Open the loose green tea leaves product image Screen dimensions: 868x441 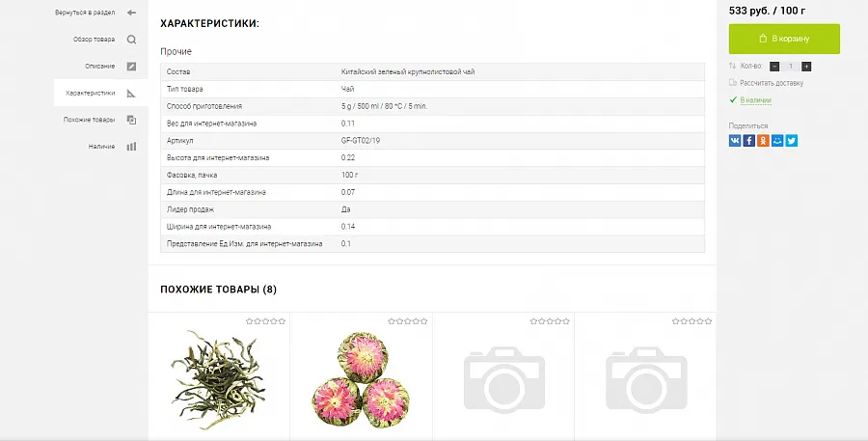(219, 379)
